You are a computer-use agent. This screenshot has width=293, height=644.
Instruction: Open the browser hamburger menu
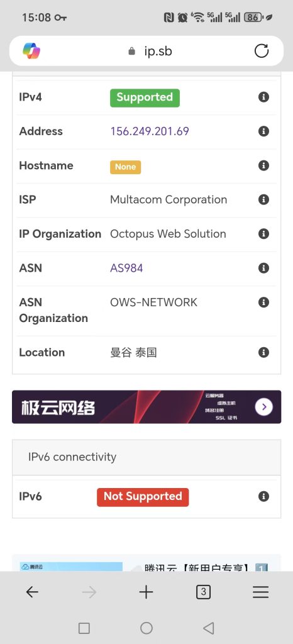click(260, 592)
